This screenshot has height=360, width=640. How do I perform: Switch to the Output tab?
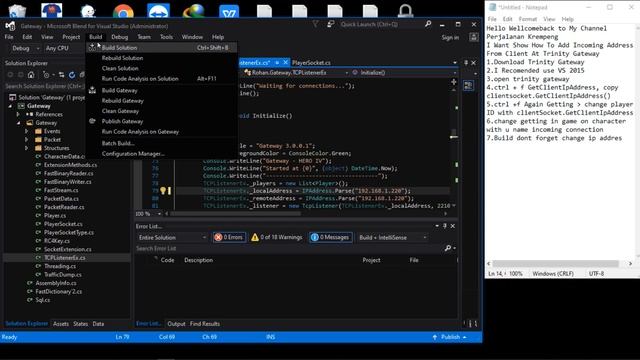click(176, 324)
